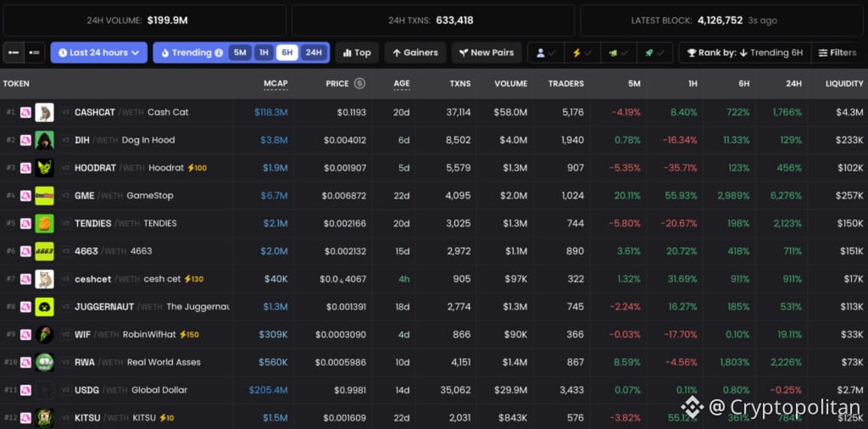868x429 pixels.
Task: Click the USDG placeholder token logo
Action: [x=44, y=390]
